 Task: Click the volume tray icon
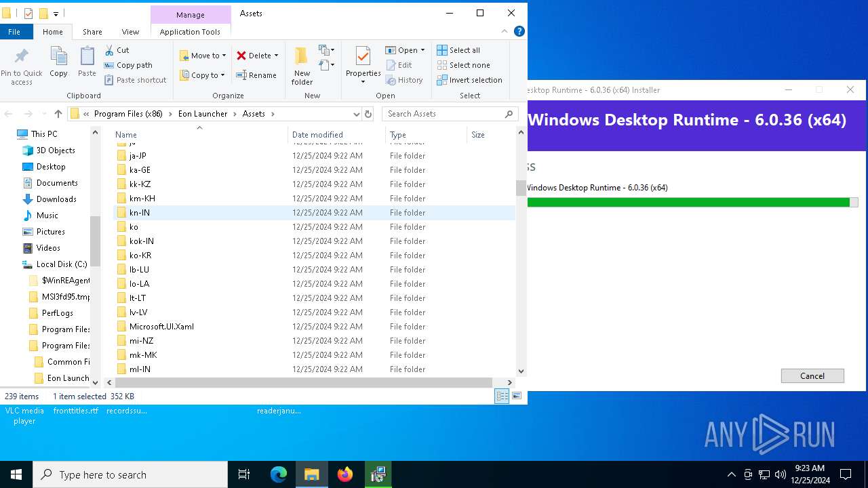coord(781,474)
